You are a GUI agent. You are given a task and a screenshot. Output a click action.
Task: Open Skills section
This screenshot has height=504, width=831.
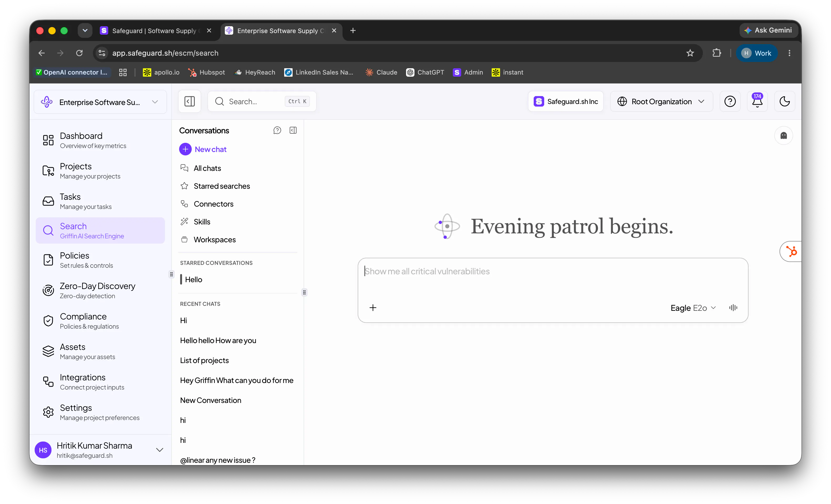click(195, 222)
